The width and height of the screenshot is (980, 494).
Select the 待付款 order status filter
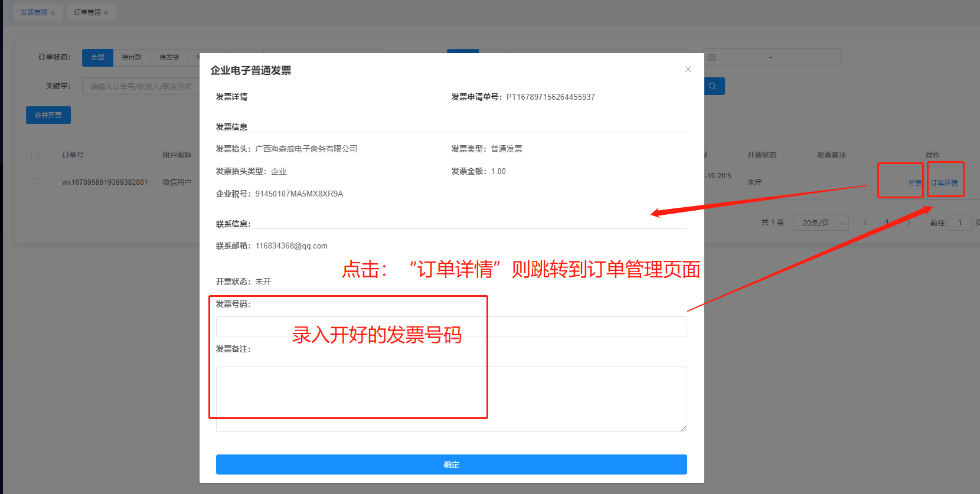pyautogui.click(x=132, y=57)
